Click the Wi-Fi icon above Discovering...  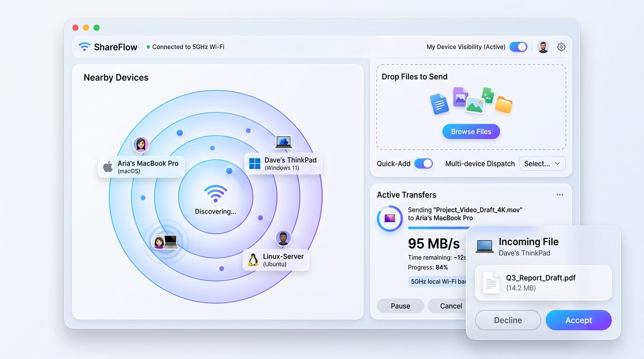[215, 194]
